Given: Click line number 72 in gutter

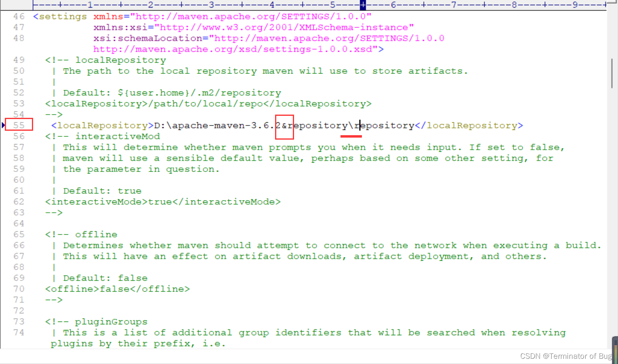Looking at the screenshot, I should [19, 311].
